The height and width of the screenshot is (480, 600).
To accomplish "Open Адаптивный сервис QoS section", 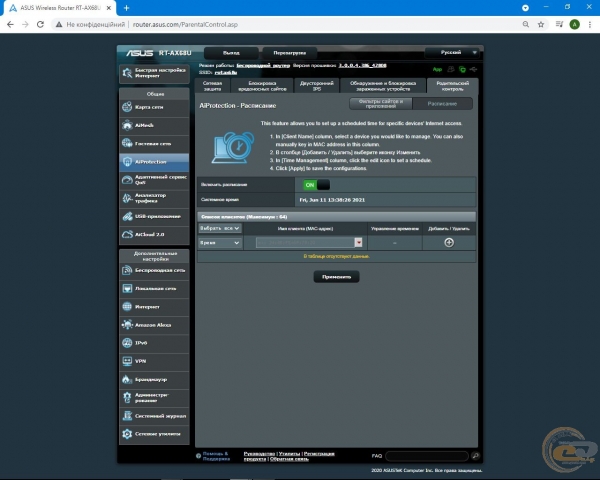I will [x=154, y=180].
